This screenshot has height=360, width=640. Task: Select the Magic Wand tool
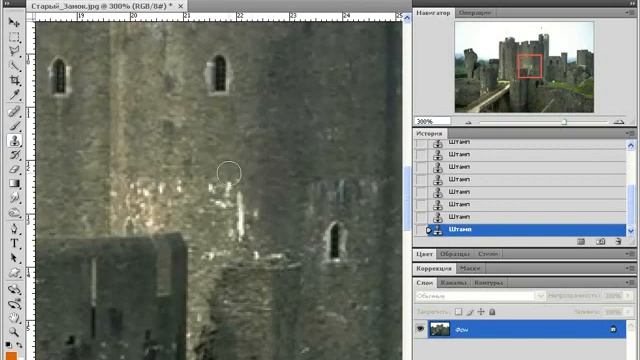[x=14, y=65]
